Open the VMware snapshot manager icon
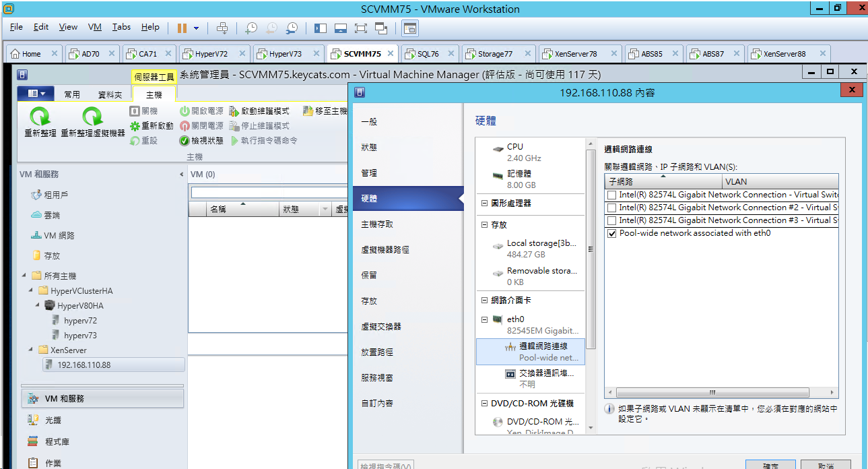This screenshot has height=469, width=868. 292,28
